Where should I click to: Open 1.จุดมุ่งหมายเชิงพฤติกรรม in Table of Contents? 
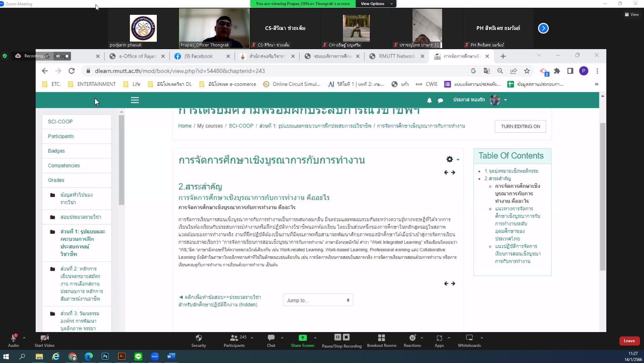(x=511, y=171)
